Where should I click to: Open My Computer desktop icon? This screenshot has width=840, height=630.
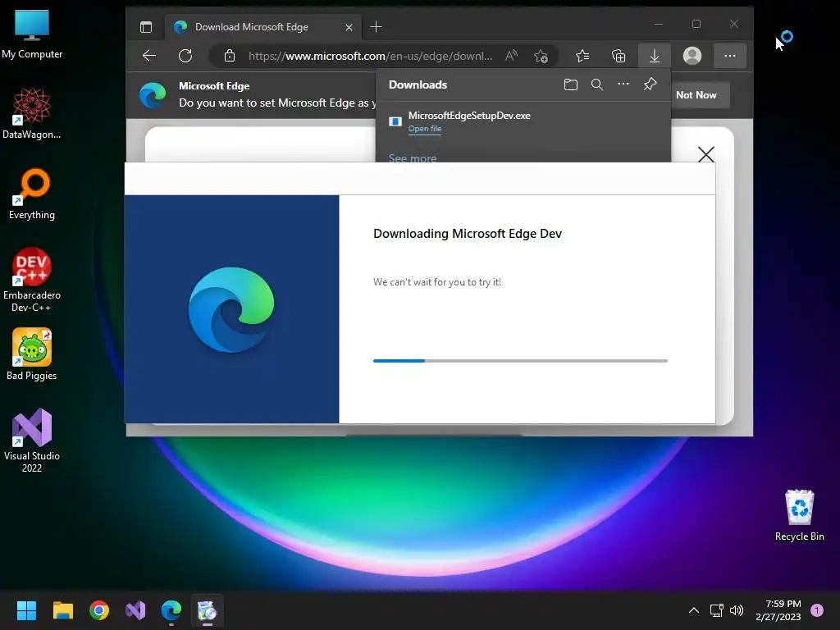pyautogui.click(x=32, y=34)
